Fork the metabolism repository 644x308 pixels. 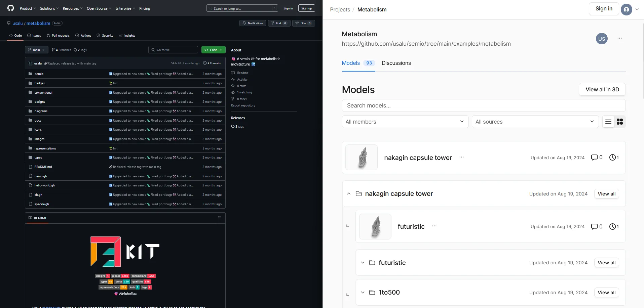(279, 23)
